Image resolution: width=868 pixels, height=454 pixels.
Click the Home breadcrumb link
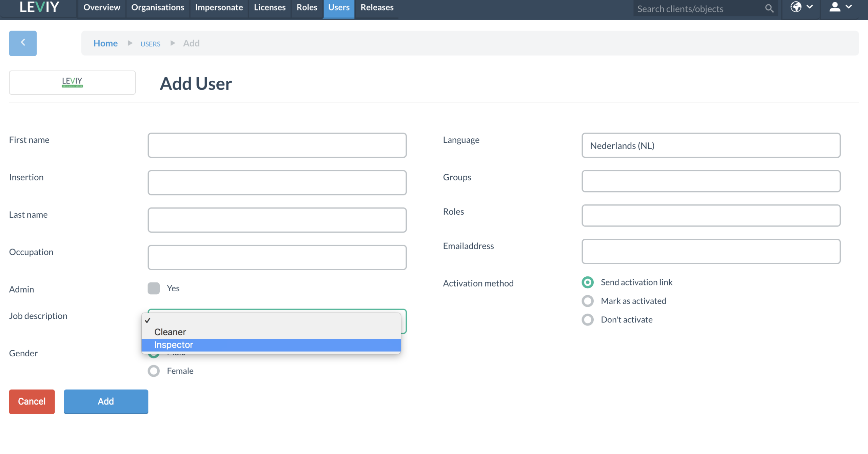point(105,43)
